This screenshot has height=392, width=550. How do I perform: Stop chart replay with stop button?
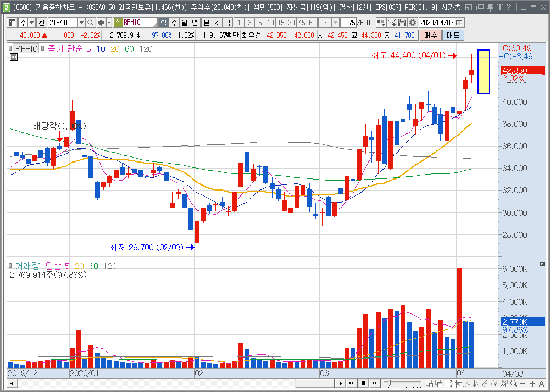coord(363,383)
